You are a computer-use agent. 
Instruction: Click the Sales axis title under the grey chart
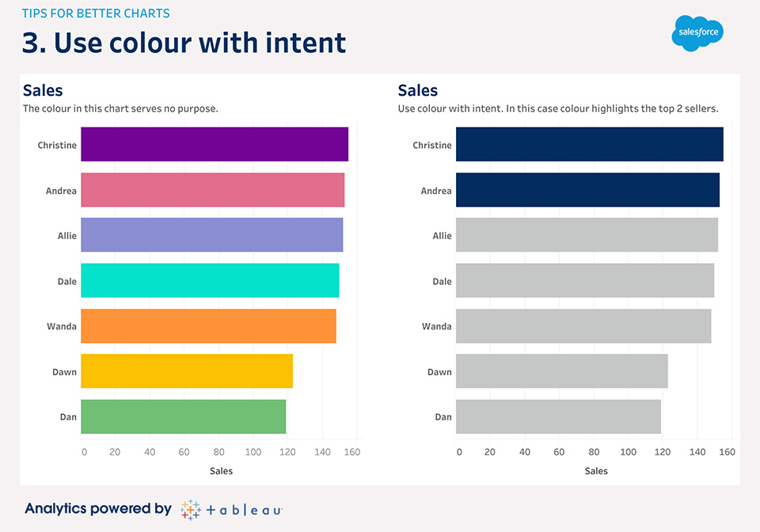596,471
